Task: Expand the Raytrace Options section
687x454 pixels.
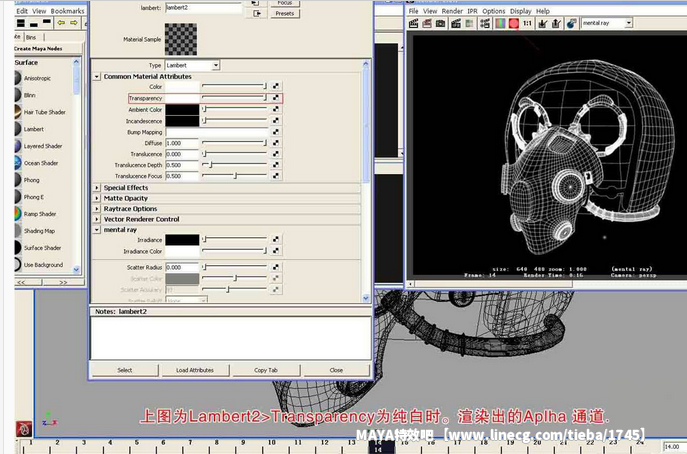Action: point(97,209)
